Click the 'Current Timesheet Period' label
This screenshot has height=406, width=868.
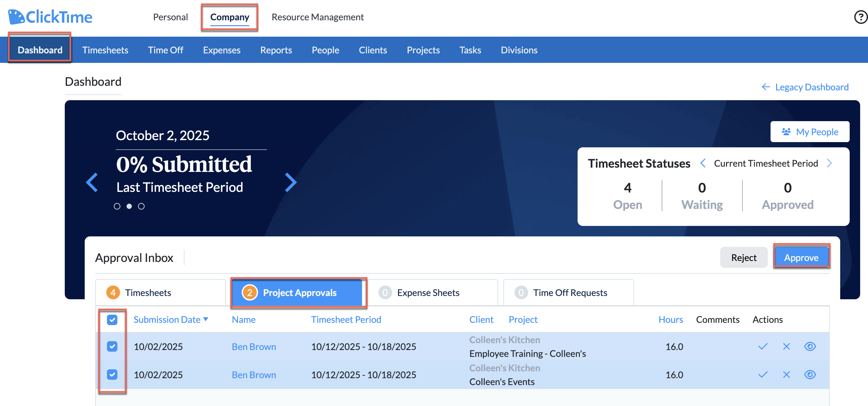(766, 163)
